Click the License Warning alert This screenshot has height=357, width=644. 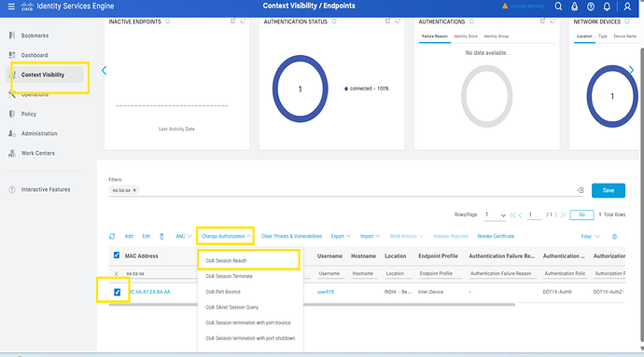click(523, 7)
